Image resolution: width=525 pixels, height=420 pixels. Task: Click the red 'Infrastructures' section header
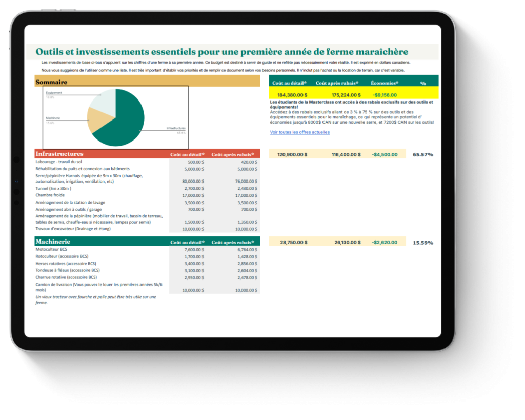click(x=147, y=154)
